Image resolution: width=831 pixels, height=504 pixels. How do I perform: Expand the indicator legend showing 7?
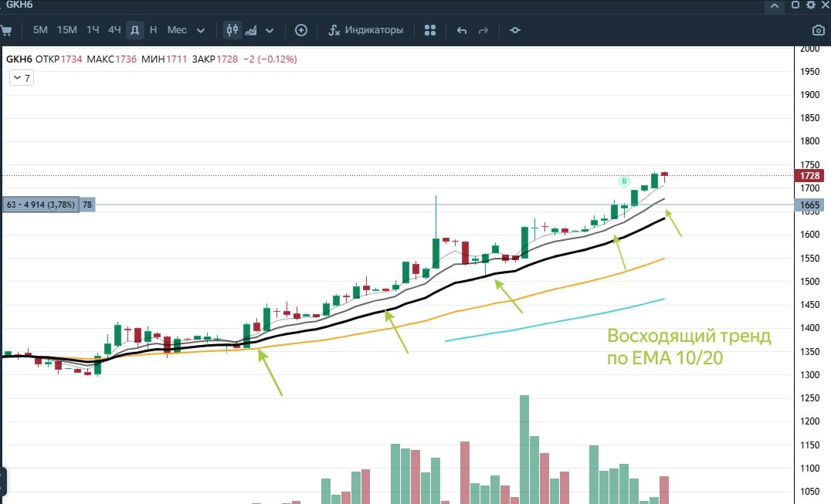pos(22,79)
